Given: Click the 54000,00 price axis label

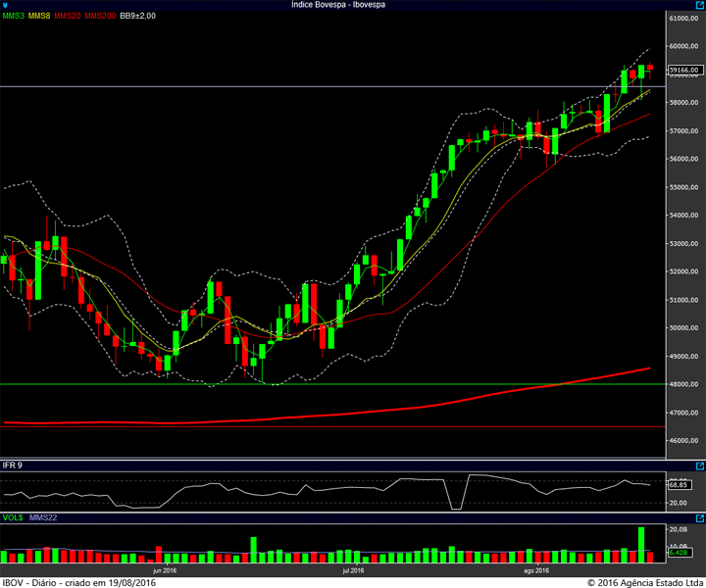Looking at the screenshot, I should pos(684,215).
